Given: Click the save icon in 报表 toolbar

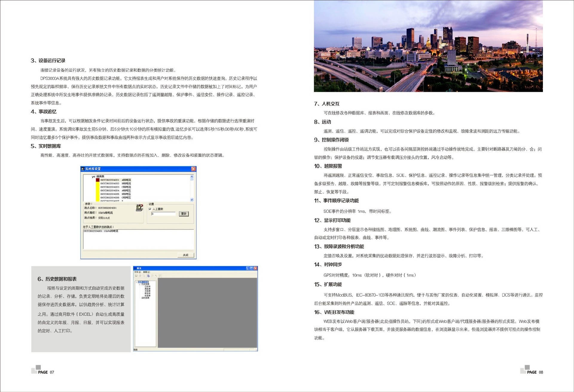Looking at the screenshot, I should pos(136,276).
